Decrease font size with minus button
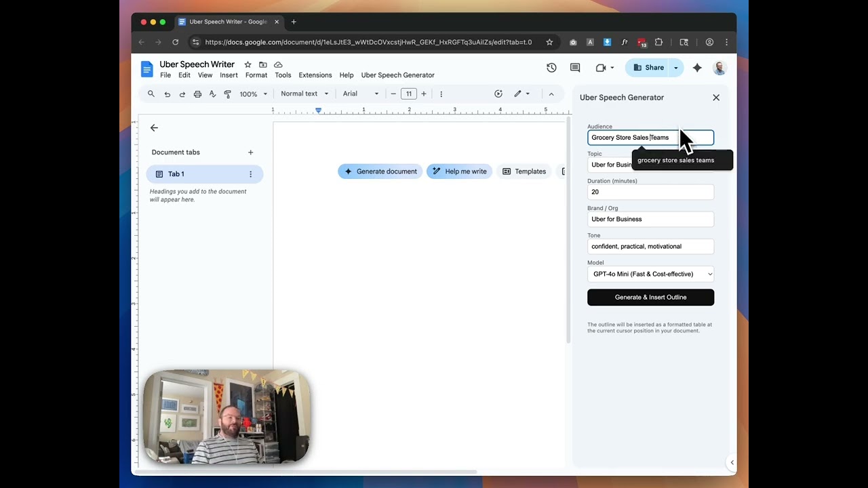This screenshot has height=488, width=868. click(393, 94)
